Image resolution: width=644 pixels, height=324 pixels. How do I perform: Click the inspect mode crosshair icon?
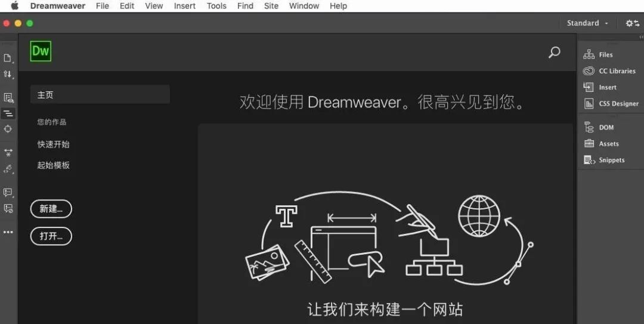click(x=8, y=129)
